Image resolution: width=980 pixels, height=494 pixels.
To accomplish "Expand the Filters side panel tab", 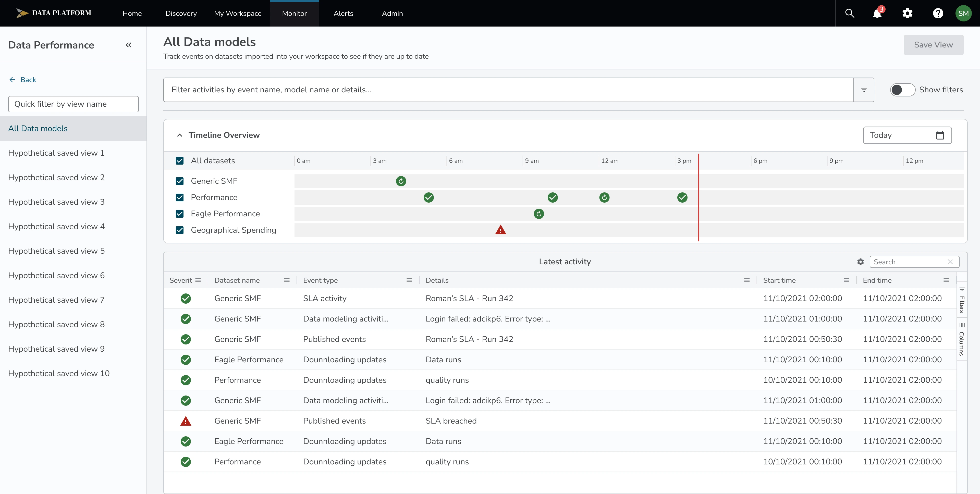I will pos(962,300).
